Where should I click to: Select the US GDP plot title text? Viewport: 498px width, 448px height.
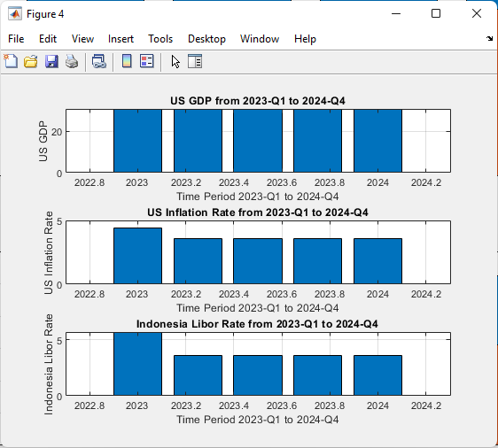point(258,101)
